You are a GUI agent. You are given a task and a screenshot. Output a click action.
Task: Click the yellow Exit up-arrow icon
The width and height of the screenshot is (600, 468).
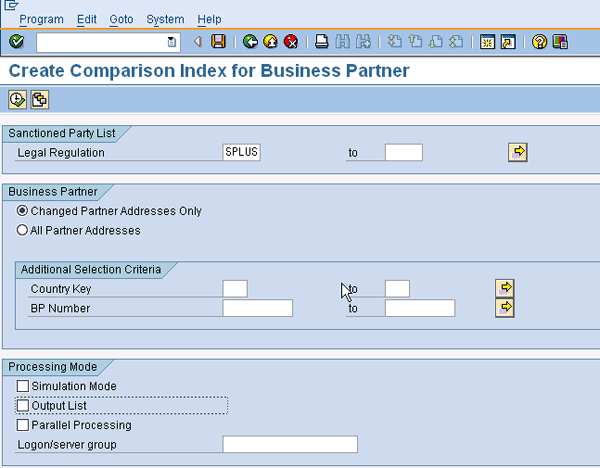271,41
